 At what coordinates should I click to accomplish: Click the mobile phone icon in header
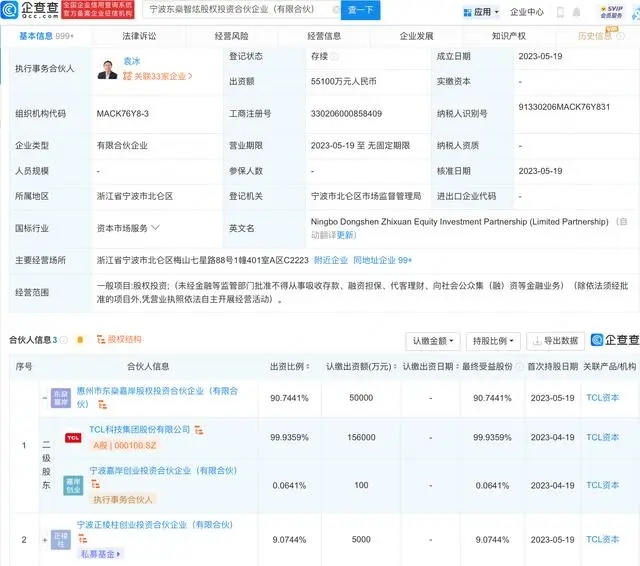point(560,12)
